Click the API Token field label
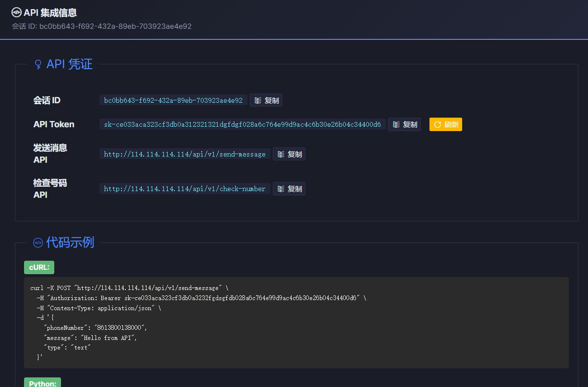 tap(54, 124)
